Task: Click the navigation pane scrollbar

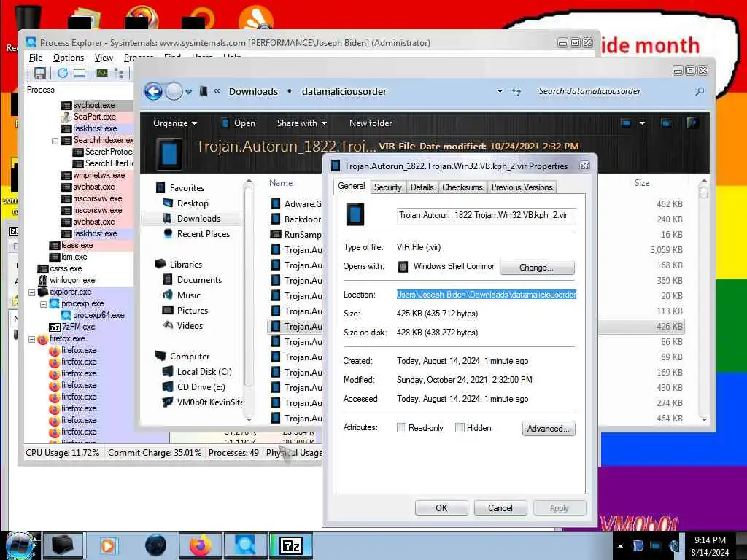Action: pyautogui.click(x=248, y=286)
